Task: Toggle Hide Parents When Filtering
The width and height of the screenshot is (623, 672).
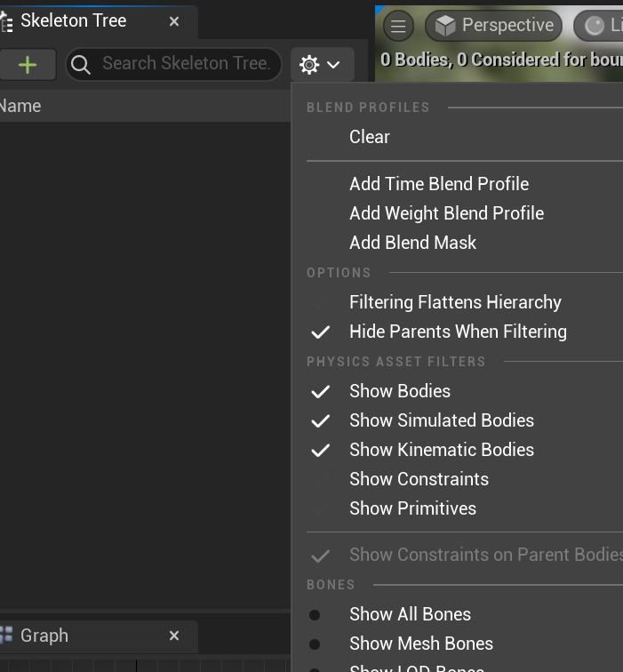Action: (x=458, y=332)
